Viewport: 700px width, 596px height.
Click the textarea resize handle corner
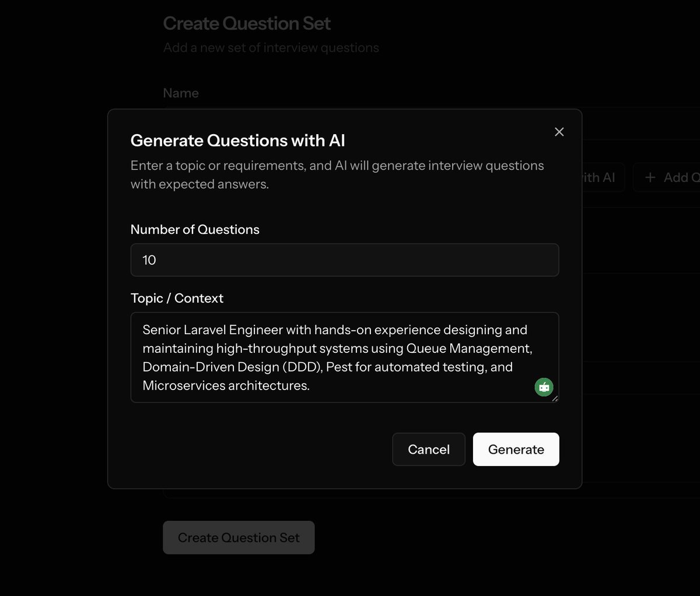click(x=555, y=399)
